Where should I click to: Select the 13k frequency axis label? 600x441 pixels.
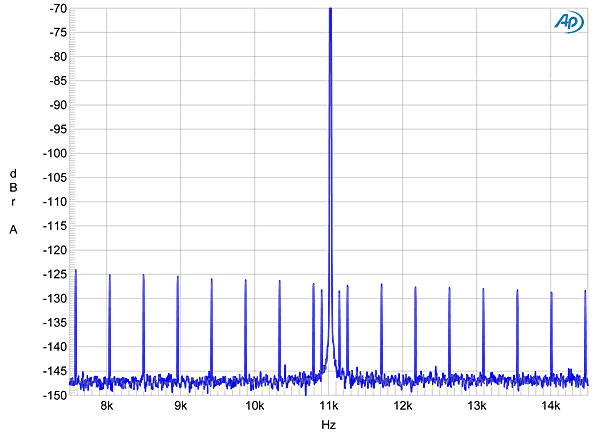[x=477, y=407]
